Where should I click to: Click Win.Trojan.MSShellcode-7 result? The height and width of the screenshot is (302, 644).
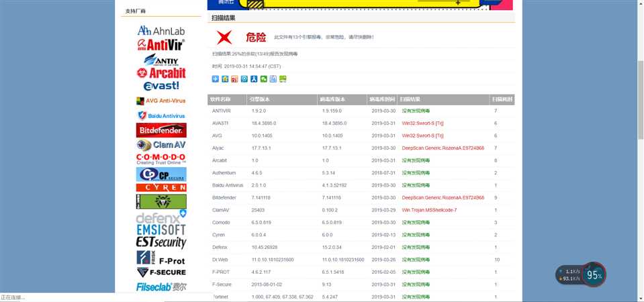[x=429, y=210]
